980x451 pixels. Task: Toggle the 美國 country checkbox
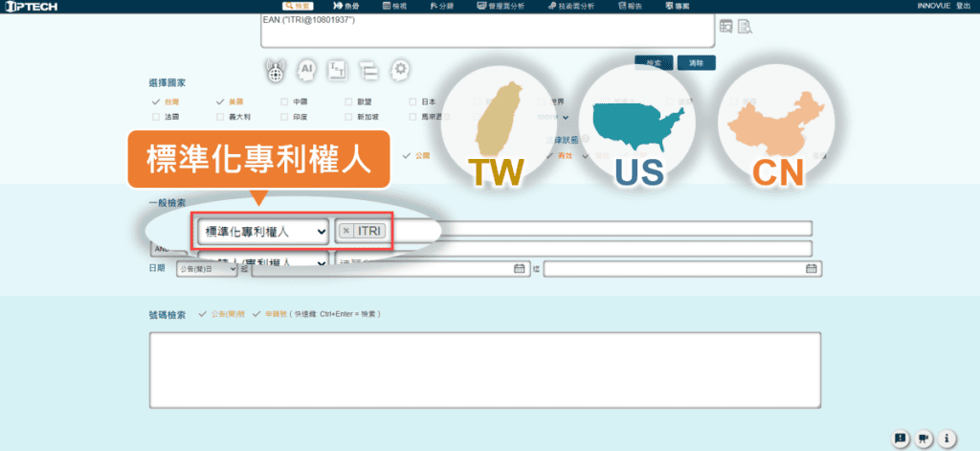coord(220,101)
